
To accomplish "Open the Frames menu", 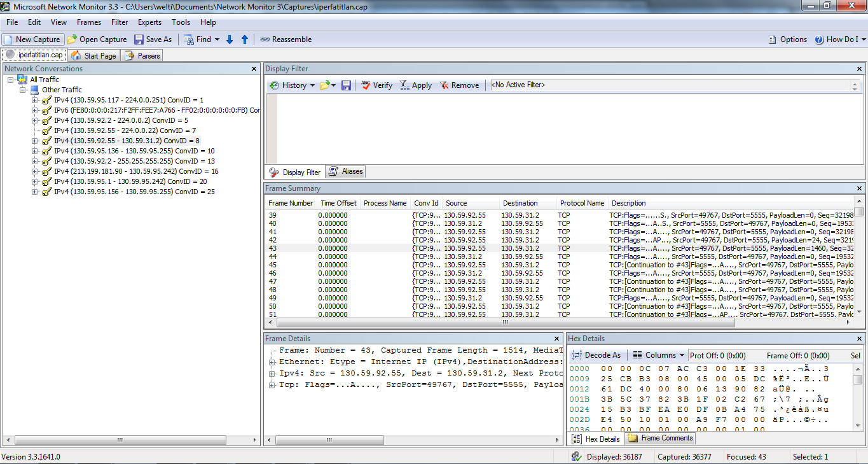I will coord(89,22).
